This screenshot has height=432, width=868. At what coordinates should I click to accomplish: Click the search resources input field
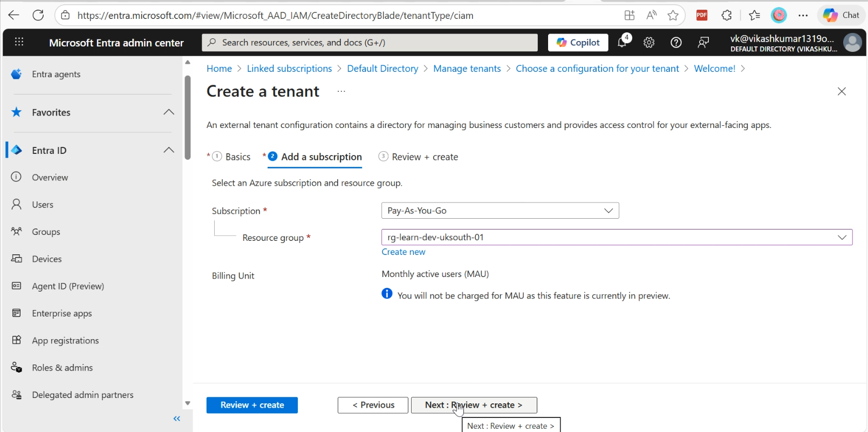(370, 43)
